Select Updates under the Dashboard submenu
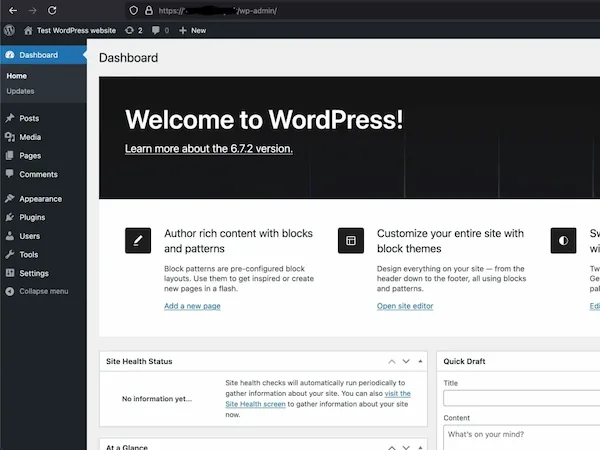Viewport: 600px width, 450px height. tap(20, 91)
